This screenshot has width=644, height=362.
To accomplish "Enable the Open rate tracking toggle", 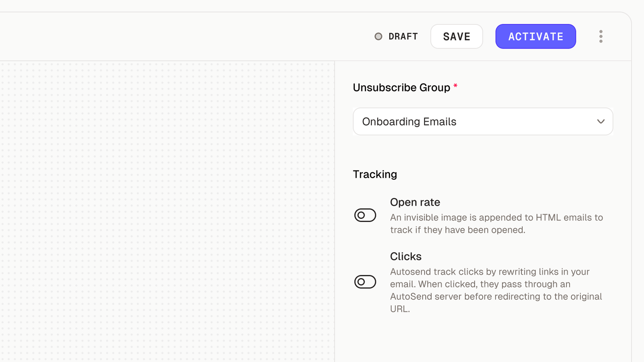I will pyautogui.click(x=365, y=215).
